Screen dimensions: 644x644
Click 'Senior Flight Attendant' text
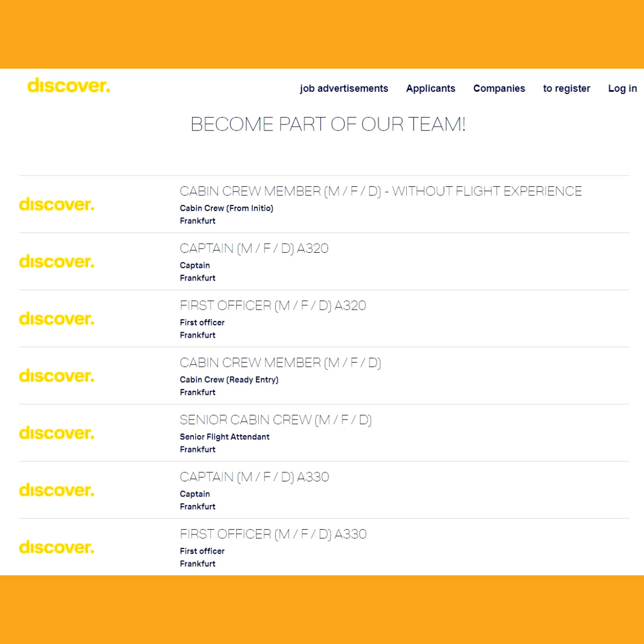[224, 437]
